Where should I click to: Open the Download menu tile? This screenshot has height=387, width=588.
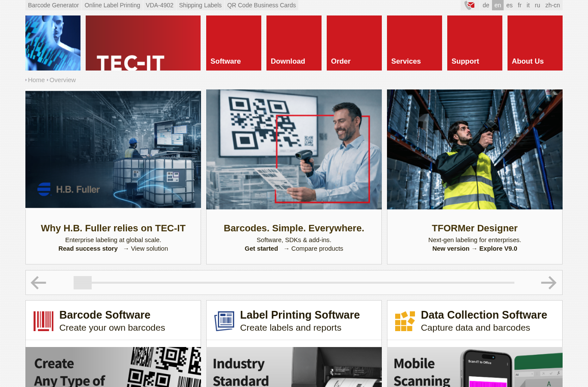(x=294, y=43)
